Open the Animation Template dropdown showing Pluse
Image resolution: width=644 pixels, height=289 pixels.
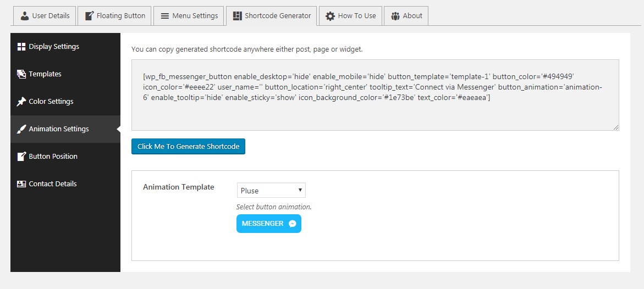tap(271, 191)
